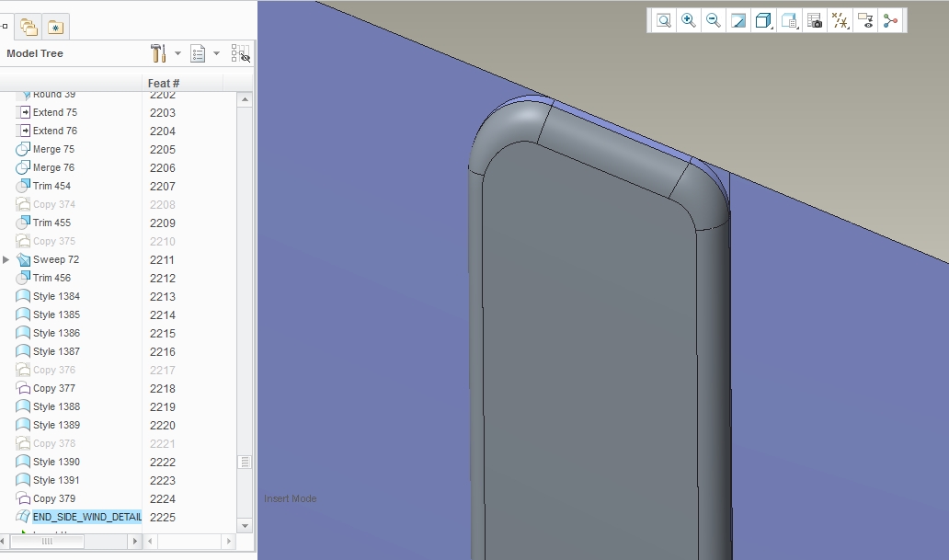Select the Style 1387 feature

(56, 351)
